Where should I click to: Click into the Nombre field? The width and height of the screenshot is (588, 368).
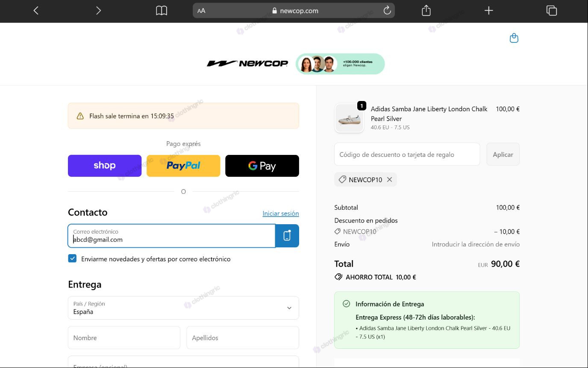point(124,338)
